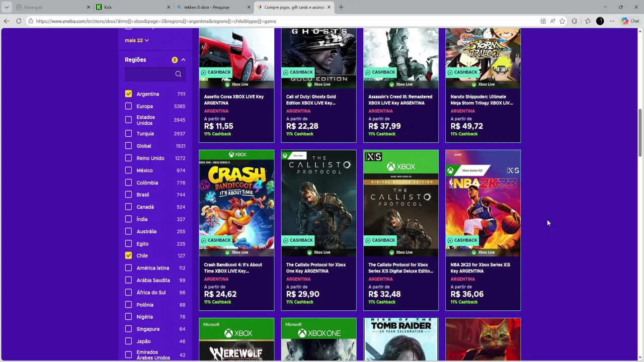The height and width of the screenshot is (362, 644).
Task: Check the Canadá region filter
Action: 128,207
